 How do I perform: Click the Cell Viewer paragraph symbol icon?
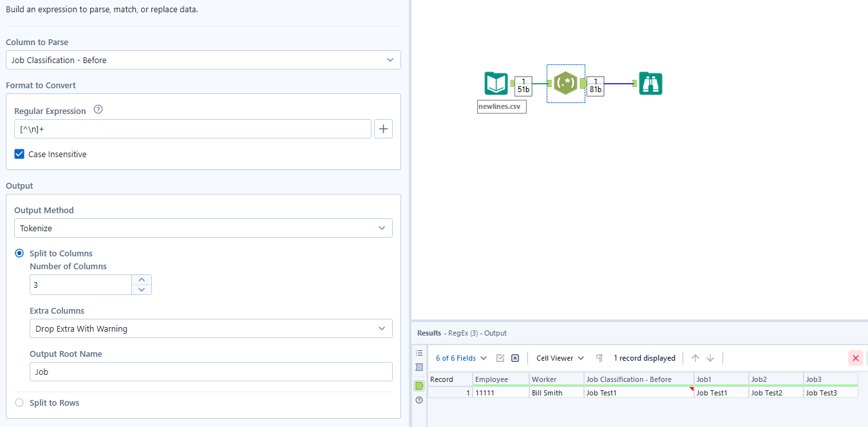pos(599,357)
